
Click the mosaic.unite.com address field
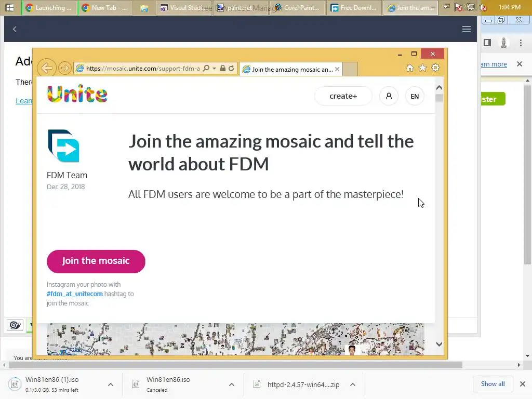[x=142, y=68]
